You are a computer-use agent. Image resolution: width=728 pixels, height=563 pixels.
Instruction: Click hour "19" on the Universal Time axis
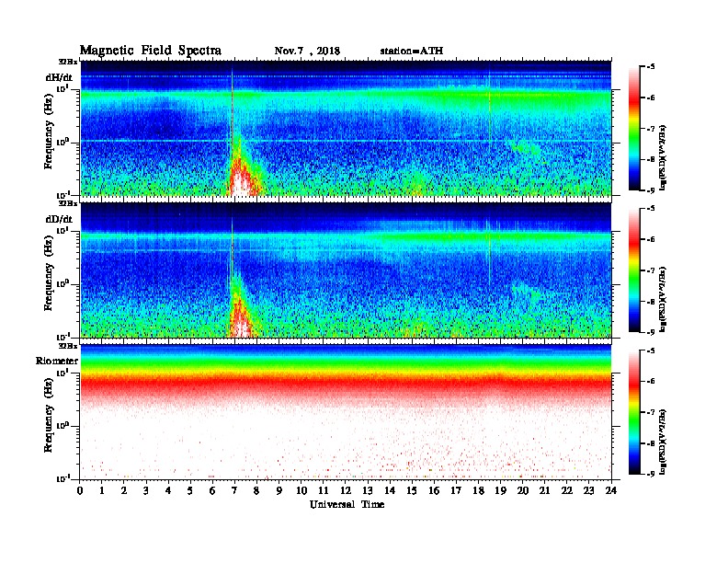click(x=500, y=491)
